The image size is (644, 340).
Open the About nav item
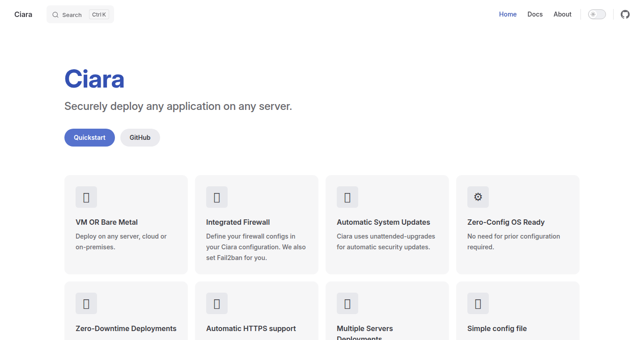[563, 14]
